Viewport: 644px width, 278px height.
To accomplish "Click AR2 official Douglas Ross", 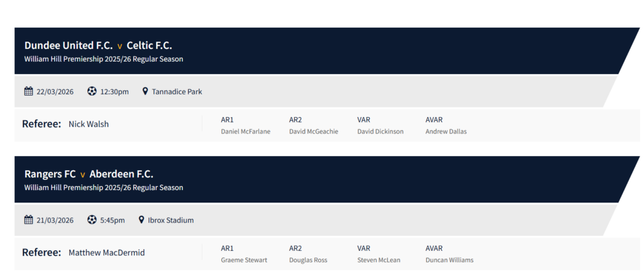I will (308, 260).
